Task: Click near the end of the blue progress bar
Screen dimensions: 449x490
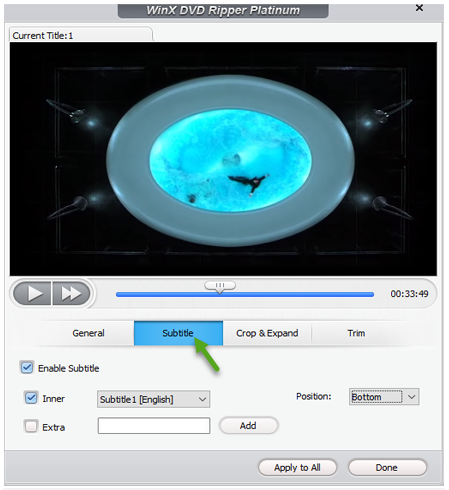Action: tap(368, 294)
